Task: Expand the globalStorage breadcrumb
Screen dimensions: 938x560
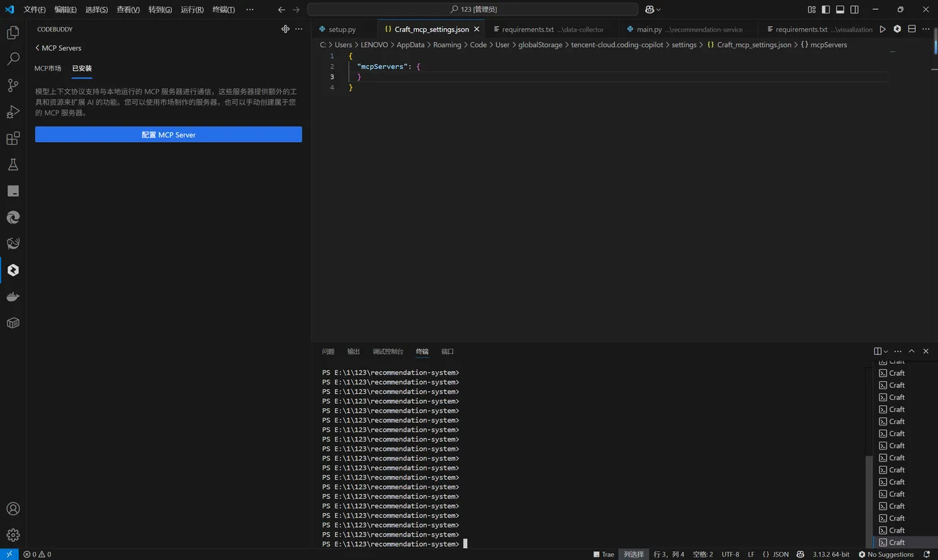Action: point(540,45)
